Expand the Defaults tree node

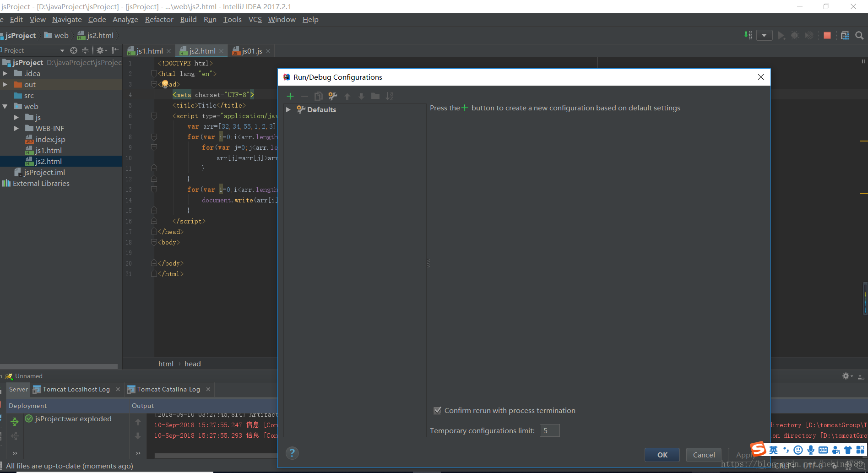tap(288, 109)
